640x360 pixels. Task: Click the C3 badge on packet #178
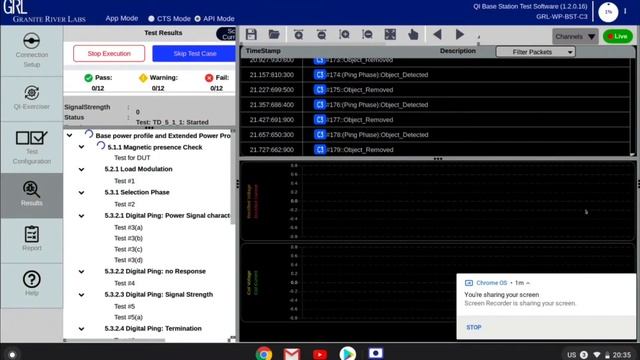pyautogui.click(x=319, y=135)
